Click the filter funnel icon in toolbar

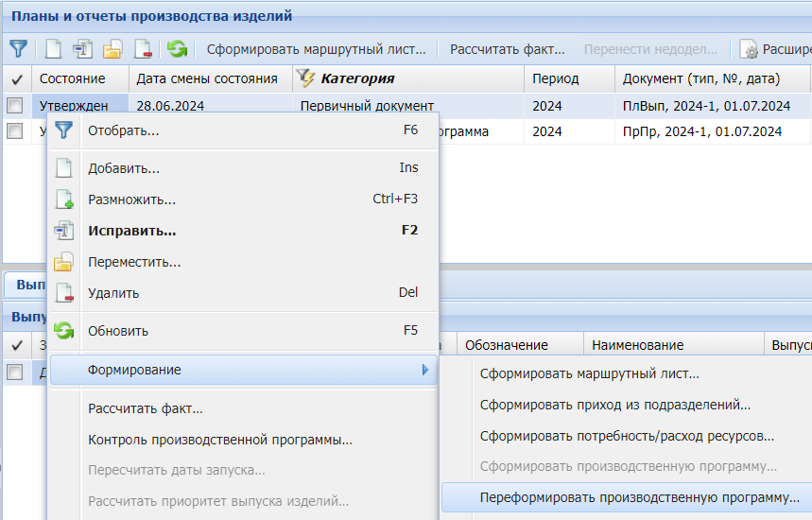(17, 48)
